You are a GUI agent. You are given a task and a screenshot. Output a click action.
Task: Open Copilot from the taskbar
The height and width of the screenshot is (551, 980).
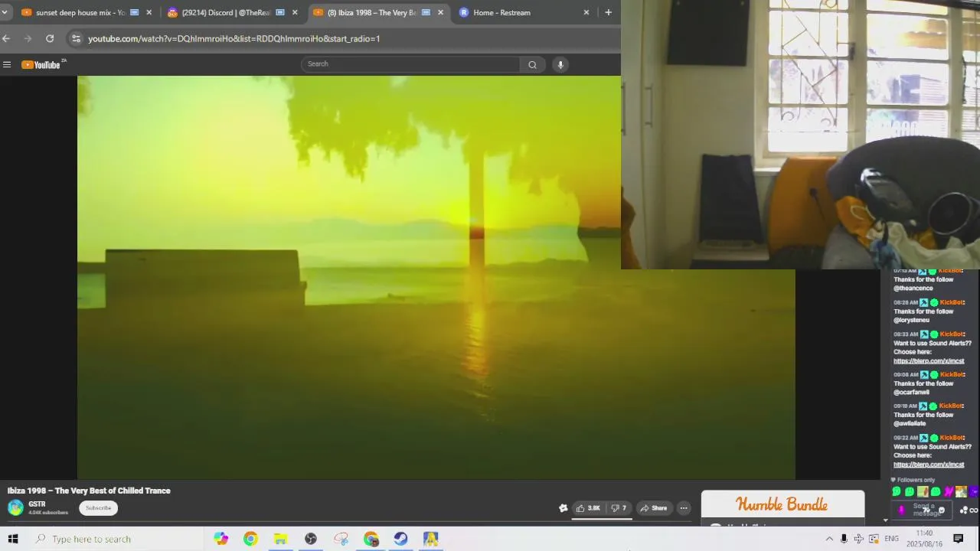click(220, 539)
